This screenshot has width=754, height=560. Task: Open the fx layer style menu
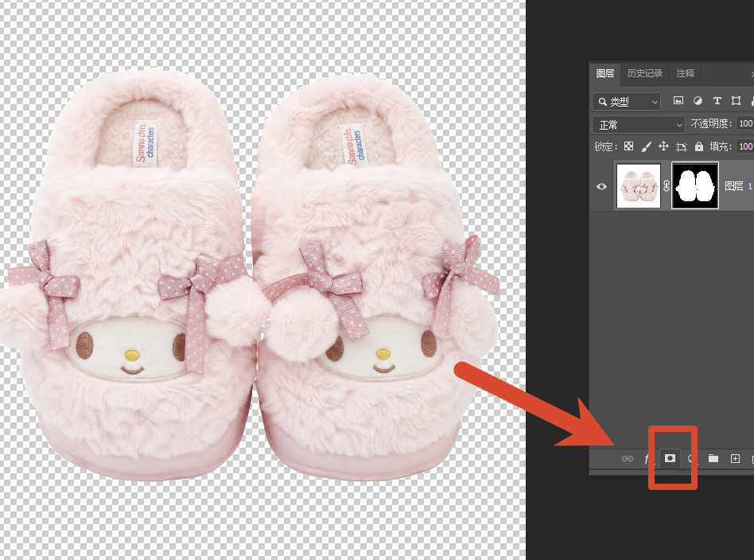pos(648,458)
